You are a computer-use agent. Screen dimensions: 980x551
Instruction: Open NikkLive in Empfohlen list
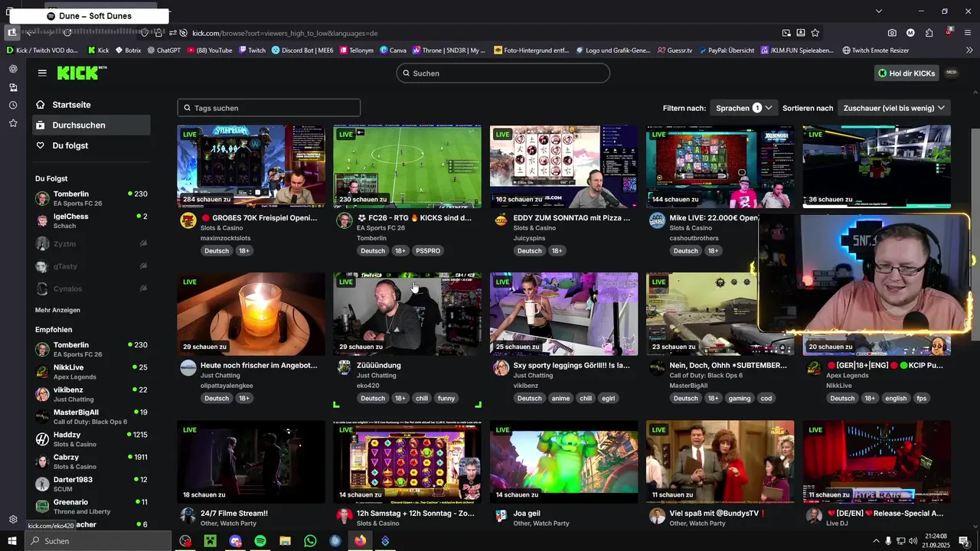[x=91, y=372]
